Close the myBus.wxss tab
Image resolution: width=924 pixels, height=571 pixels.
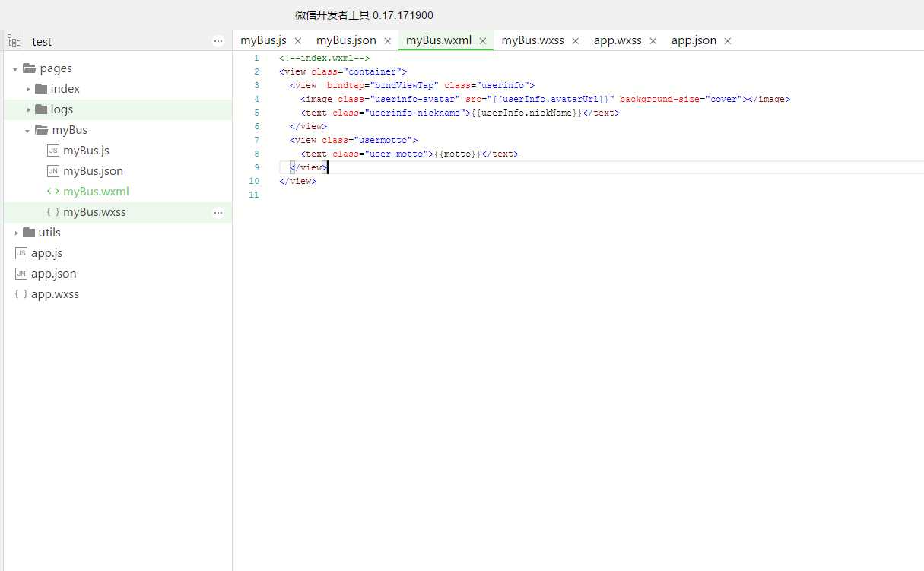576,41
